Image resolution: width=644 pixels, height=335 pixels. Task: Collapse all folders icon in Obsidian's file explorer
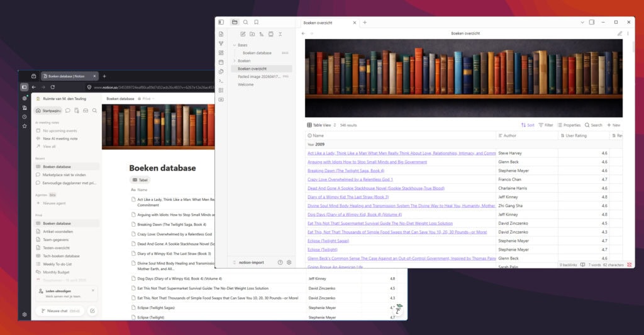(280, 34)
